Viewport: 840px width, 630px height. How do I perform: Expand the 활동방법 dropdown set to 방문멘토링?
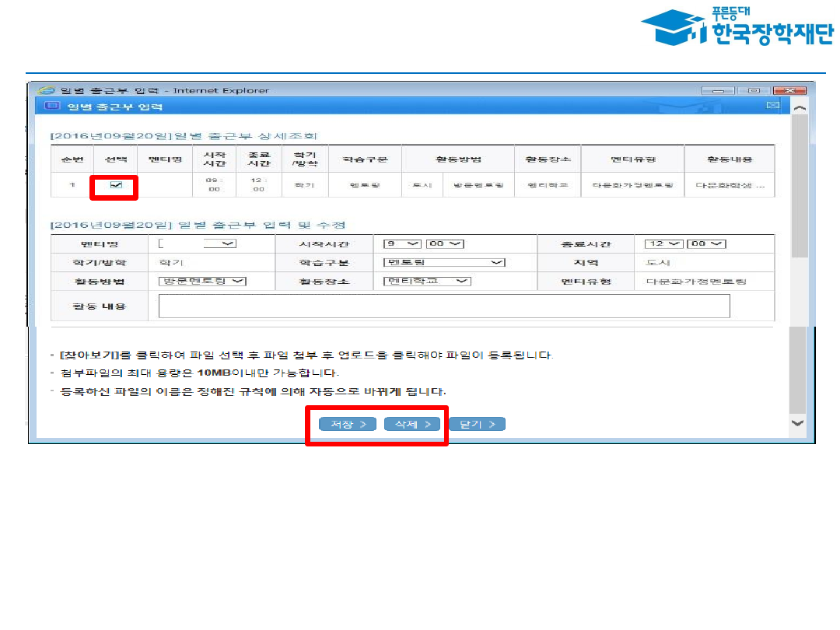[202, 281]
